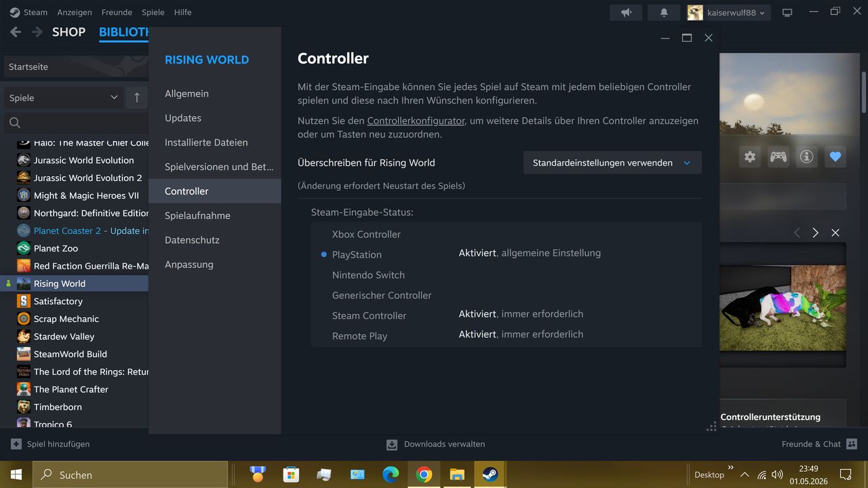Click the Big Picture display icon
This screenshot has width=868, height=488.
[x=787, y=12]
